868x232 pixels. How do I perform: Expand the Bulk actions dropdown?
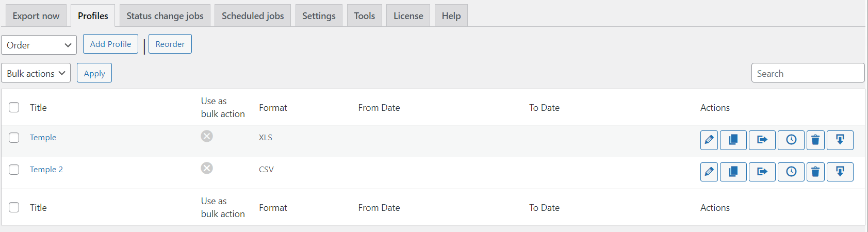[36, 73]
